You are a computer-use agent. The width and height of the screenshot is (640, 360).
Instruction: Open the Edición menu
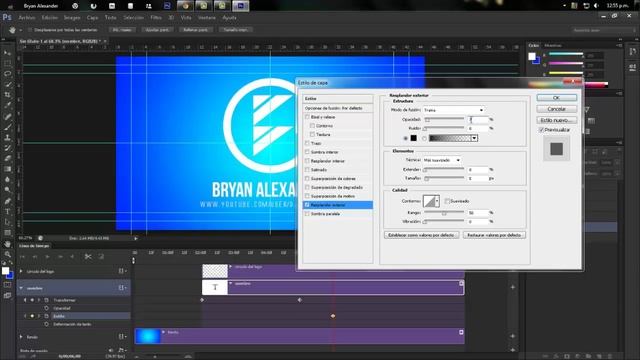50,18
